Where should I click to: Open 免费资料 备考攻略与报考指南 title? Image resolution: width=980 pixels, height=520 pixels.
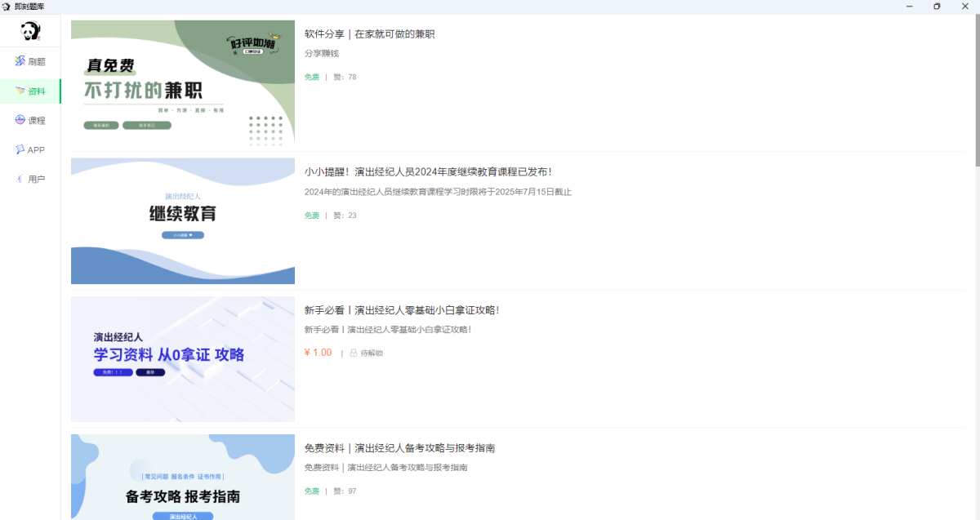399,448
